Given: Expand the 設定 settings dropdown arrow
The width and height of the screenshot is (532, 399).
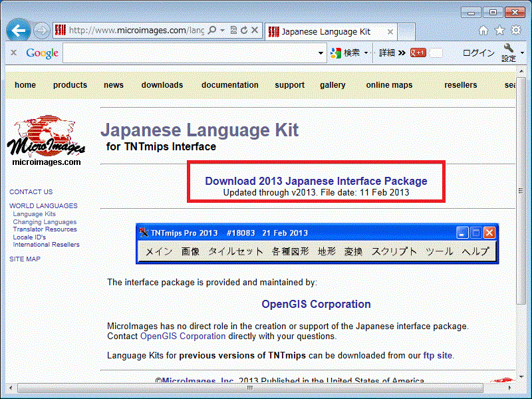Looking at the screenshot, I should pyautogui.click(x=523, y=53).
